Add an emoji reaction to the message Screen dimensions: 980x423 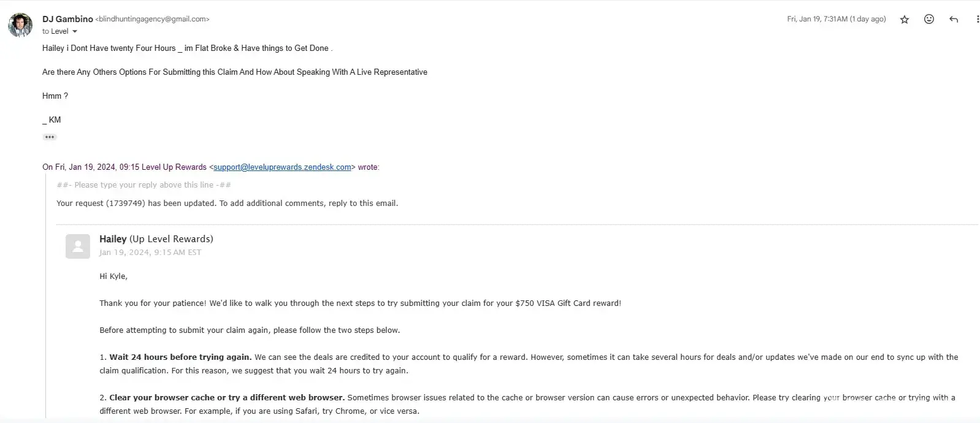pos(929,20)
